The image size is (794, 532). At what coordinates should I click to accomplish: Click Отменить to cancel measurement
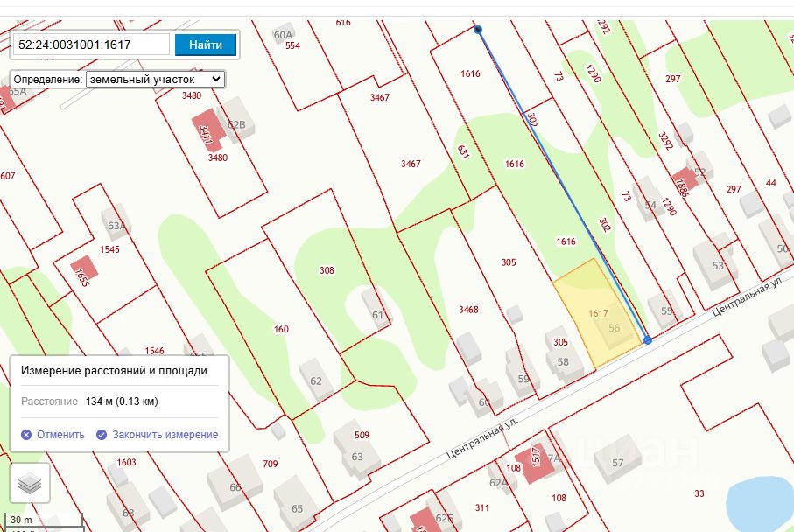(x=60, y=435)
